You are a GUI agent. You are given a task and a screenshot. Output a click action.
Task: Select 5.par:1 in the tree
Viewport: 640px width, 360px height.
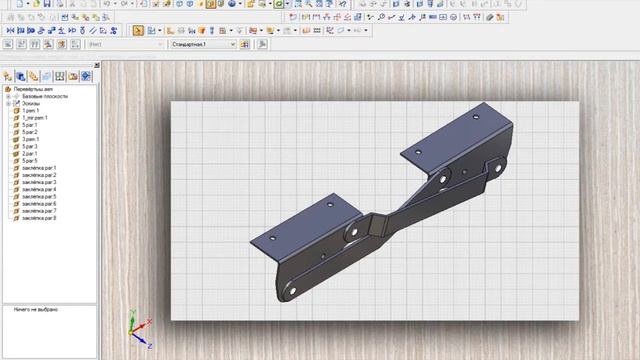29,125
